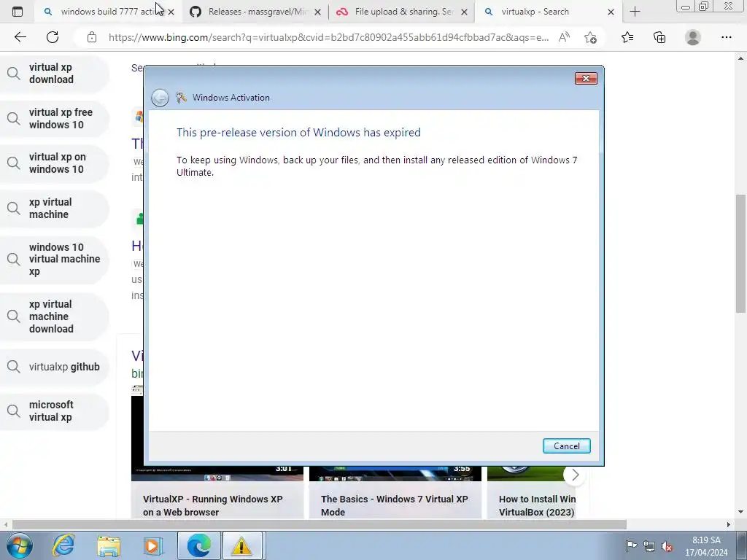
Task: Click the network tray icon
Action: point(649,545)
